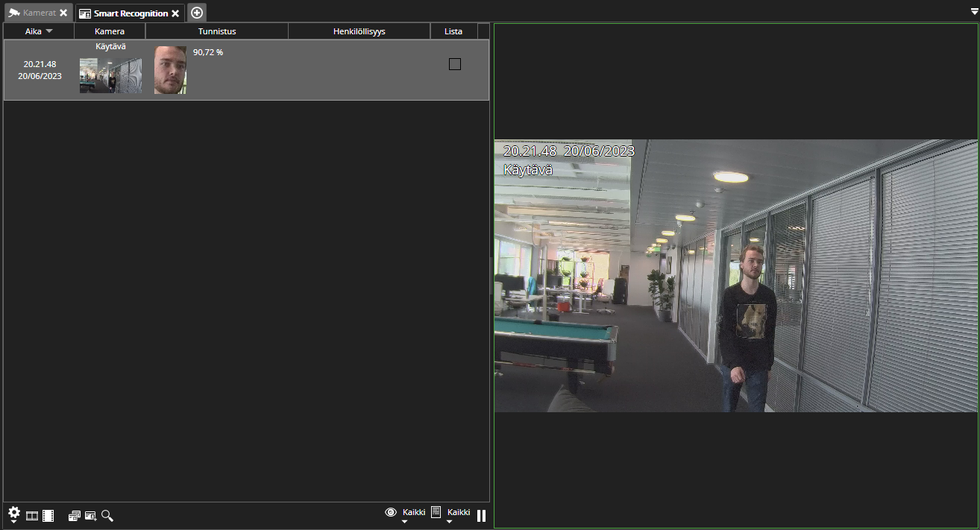Image resolution: width=980 pixels, height=530 pixels.
Task: Open the Käytävä camera snapshot thumbnail
Action: point(110,75)
